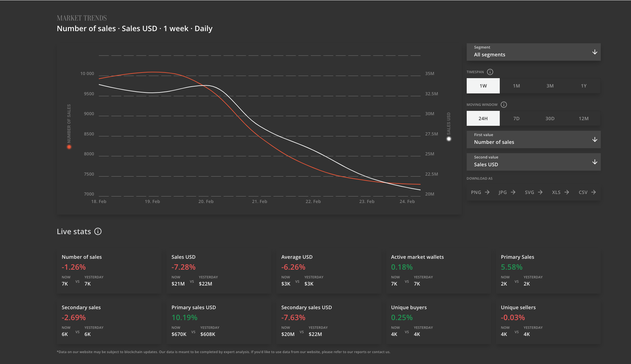
Task: Select the 1M timespan option
Action: pos(516,86)
